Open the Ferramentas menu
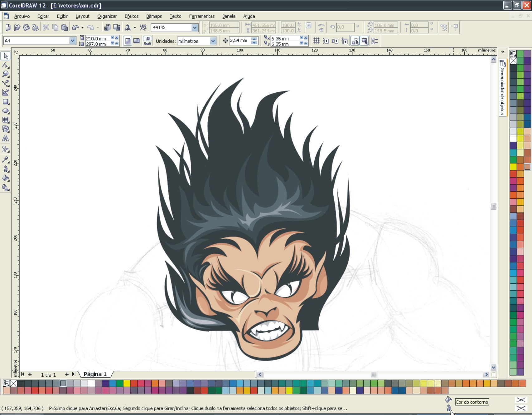 (202, 16)
